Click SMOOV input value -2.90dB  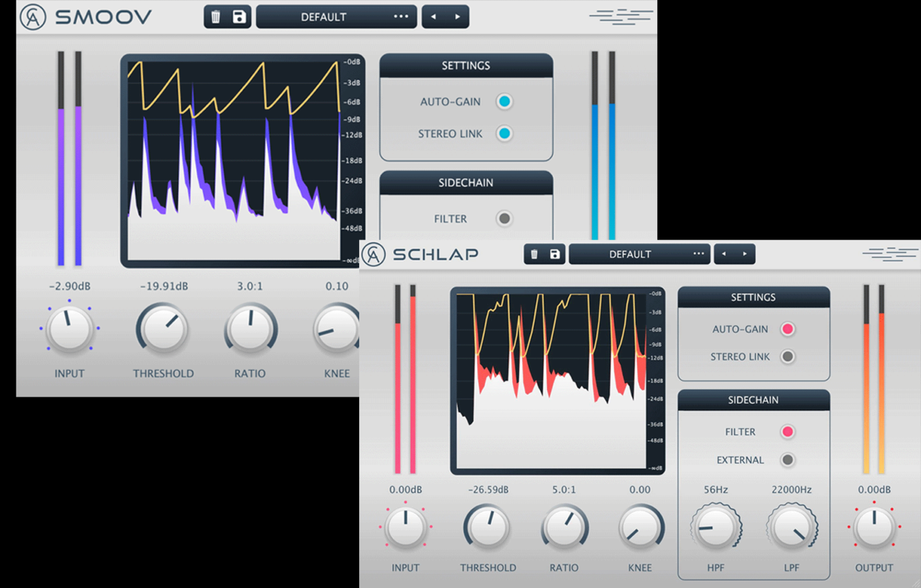click(x=69, y=287)
